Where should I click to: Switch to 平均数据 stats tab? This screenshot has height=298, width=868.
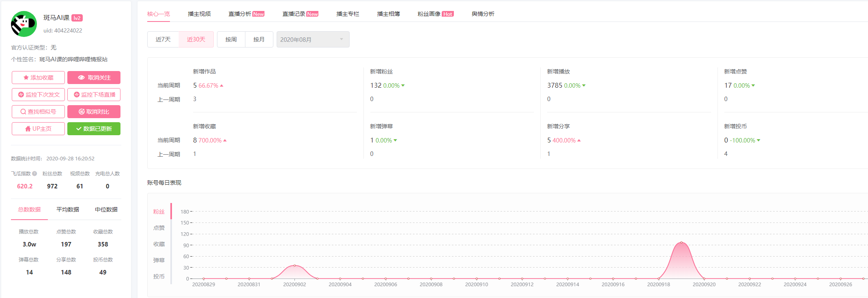[68, 209]
